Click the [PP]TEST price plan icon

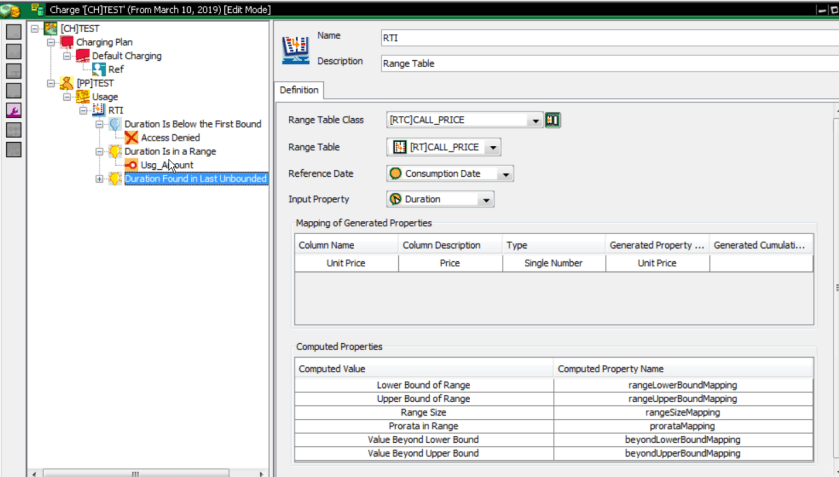(x=66, y=83)
